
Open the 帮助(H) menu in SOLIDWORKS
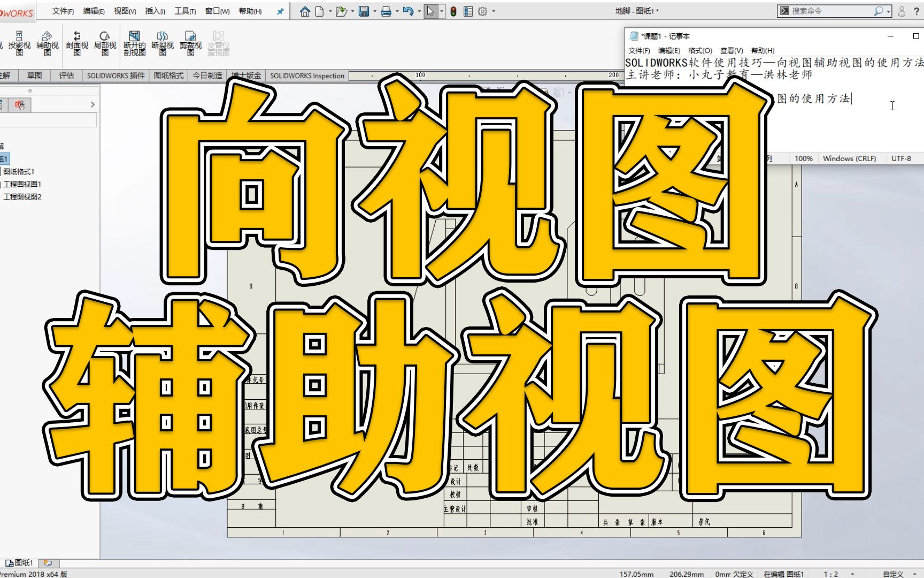[250, 11]
